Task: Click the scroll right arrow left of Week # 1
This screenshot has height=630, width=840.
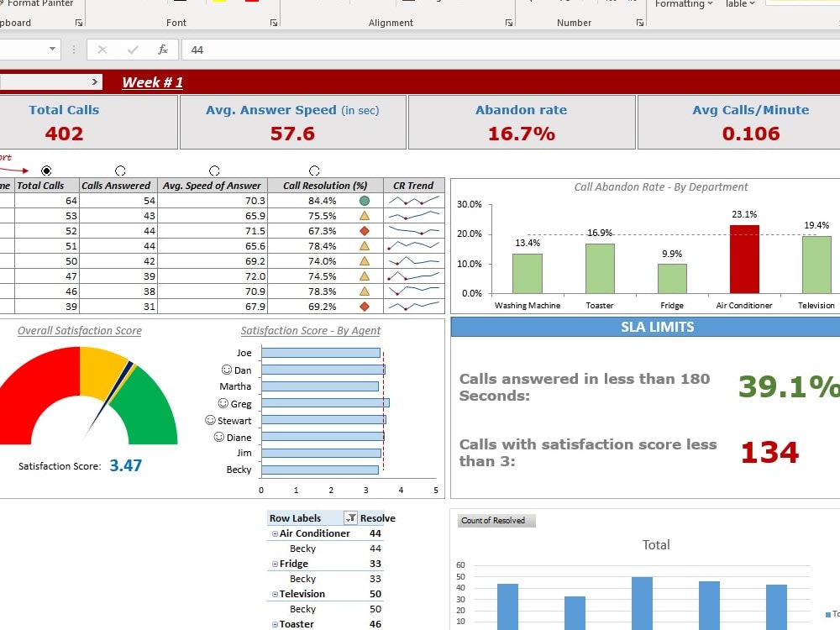Action: point(95,81)
